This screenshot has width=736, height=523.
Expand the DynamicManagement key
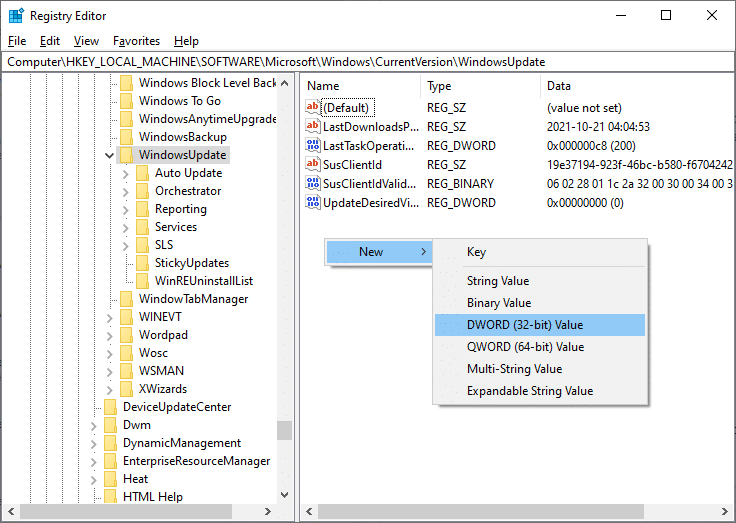pos(93,443)
